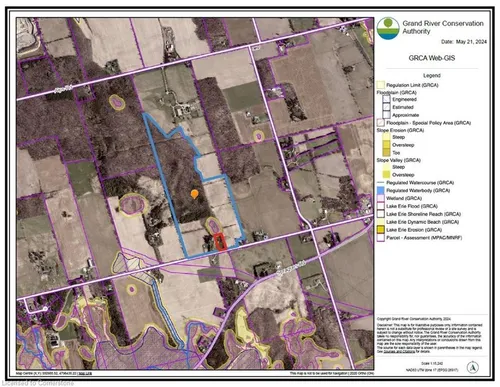Click the Floodplain Approximate legend box

(x=387, y=115)
